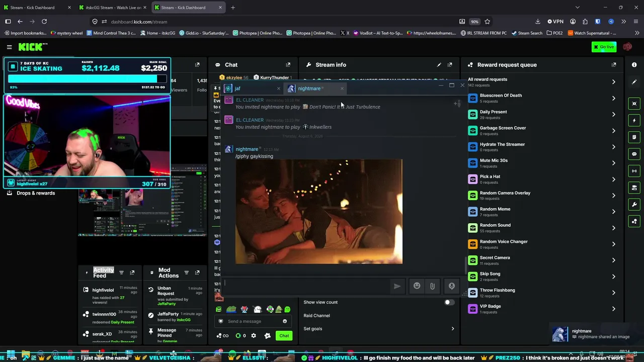This screenshot has height=362, width=644.
Task: Pop out the Reward request queue panel
Action: pyautogui.click(x=614, y=65)
